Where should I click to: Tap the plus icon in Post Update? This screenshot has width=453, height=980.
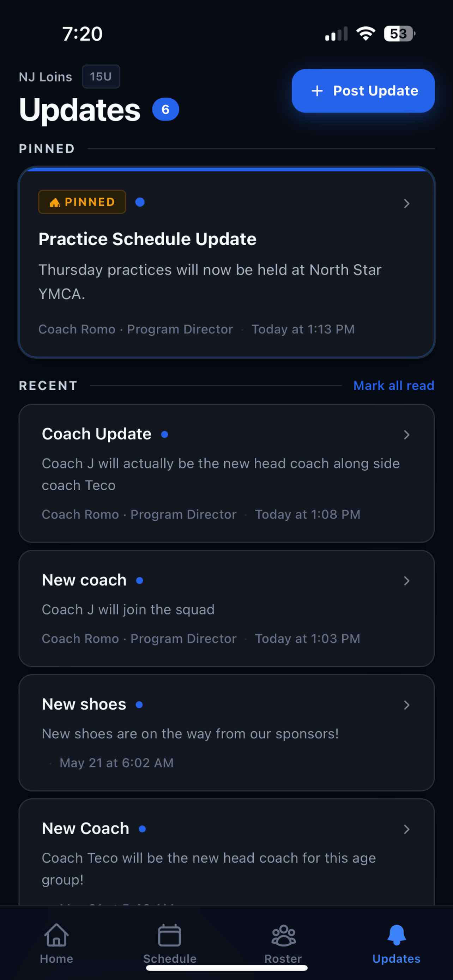point(317,91)
